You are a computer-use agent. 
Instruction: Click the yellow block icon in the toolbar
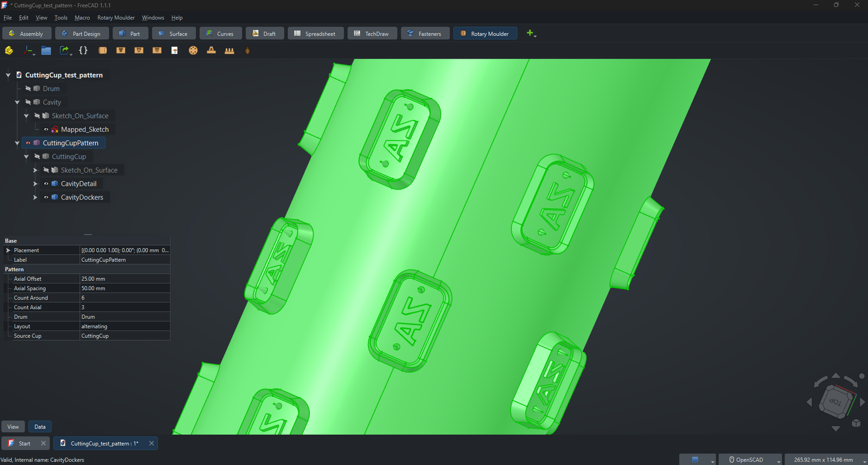click(x=9, y=50)
